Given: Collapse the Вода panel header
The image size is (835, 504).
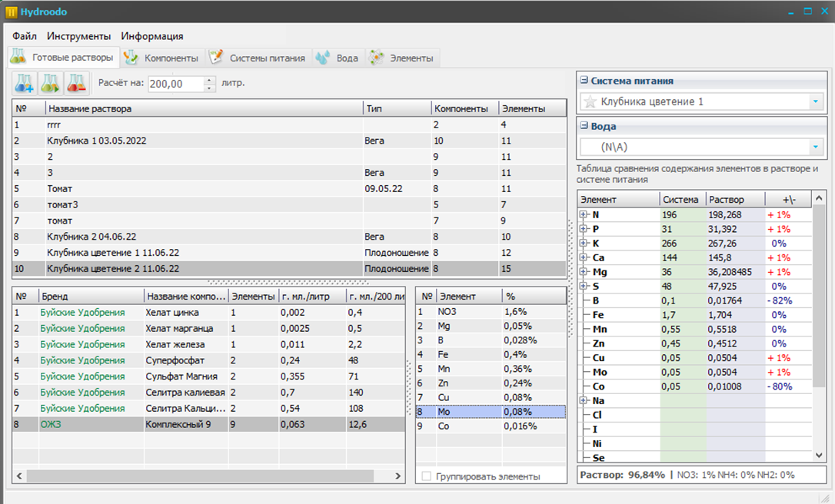Looking at the screenshot, I should point(584,126).
